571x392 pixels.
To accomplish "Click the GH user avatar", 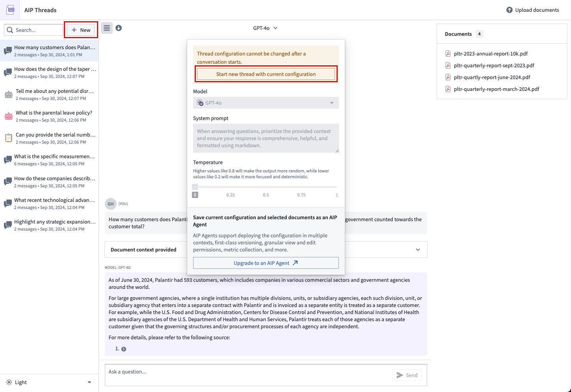I will (111, 204).
